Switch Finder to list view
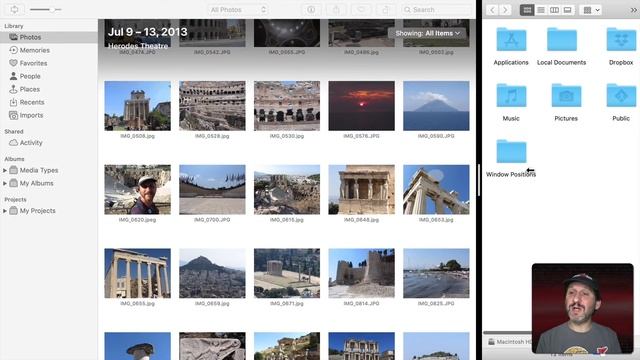 tap(541, 10)
